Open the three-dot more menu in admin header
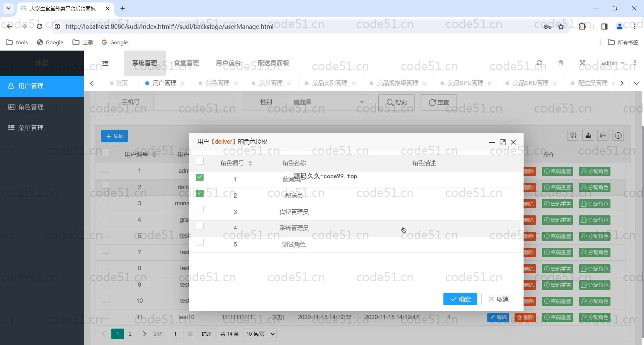 635,63
